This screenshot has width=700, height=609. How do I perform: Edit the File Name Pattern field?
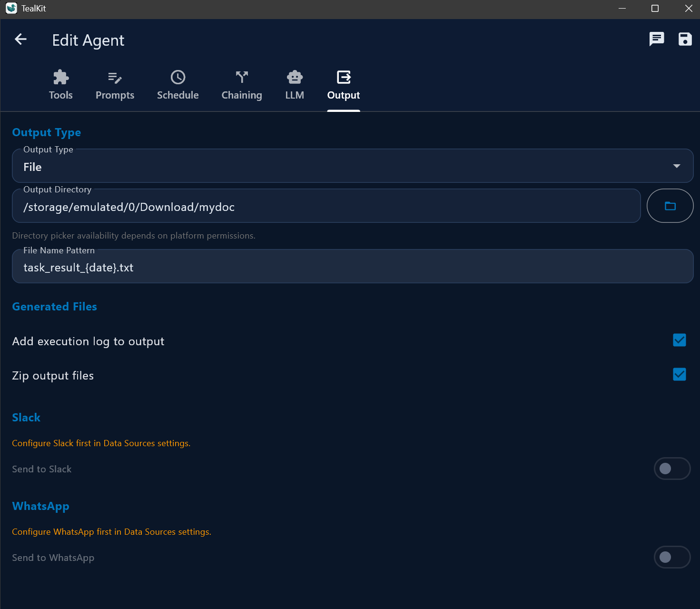coord(353,267)
